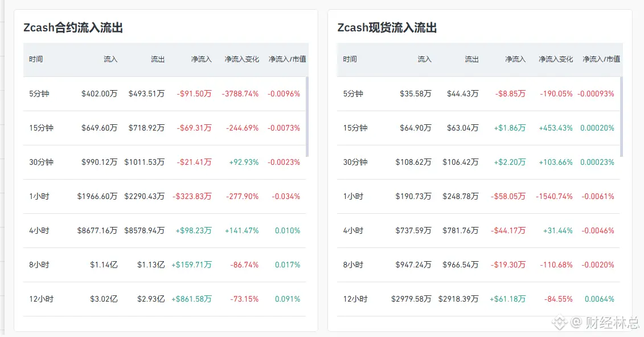Click the change value -1540.74%
Screen dimensions: 644x337
click(555, 196)
